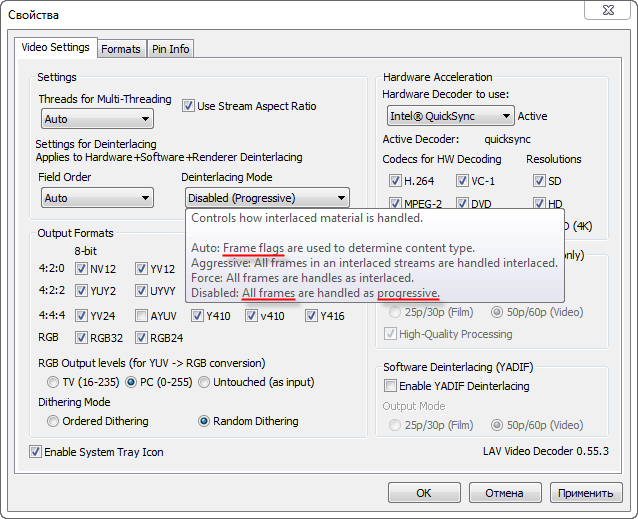Open the Field Order dropdown
The height and width of the screenshot is (519, 638).
click(x=98, y=198)
